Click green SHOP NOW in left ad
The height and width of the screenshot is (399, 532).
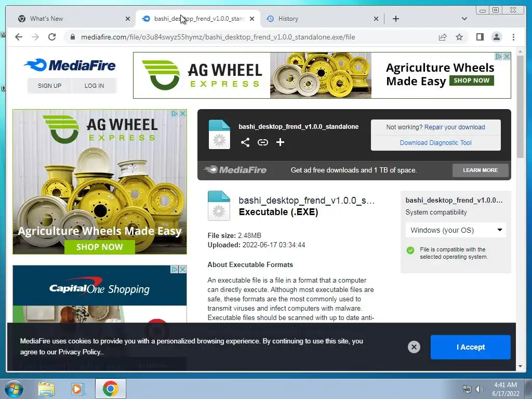[99, 247]
